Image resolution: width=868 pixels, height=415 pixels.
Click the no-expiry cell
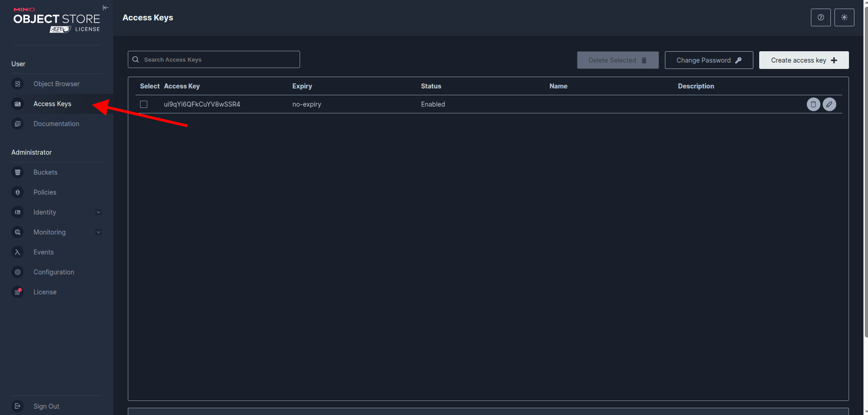(x=307, y=104)
